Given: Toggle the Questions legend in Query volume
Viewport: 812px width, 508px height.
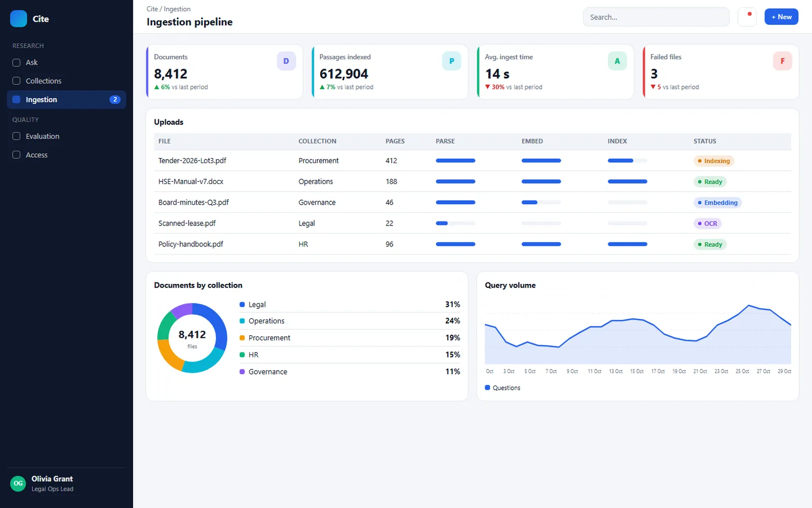Looking at the screenshot, I should (x=502, y=388).
